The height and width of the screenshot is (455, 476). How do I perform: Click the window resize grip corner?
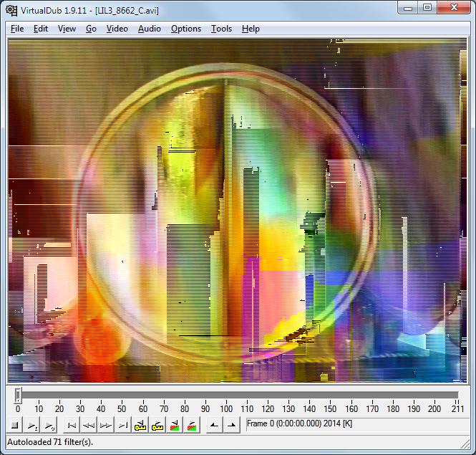pos(465,444)
